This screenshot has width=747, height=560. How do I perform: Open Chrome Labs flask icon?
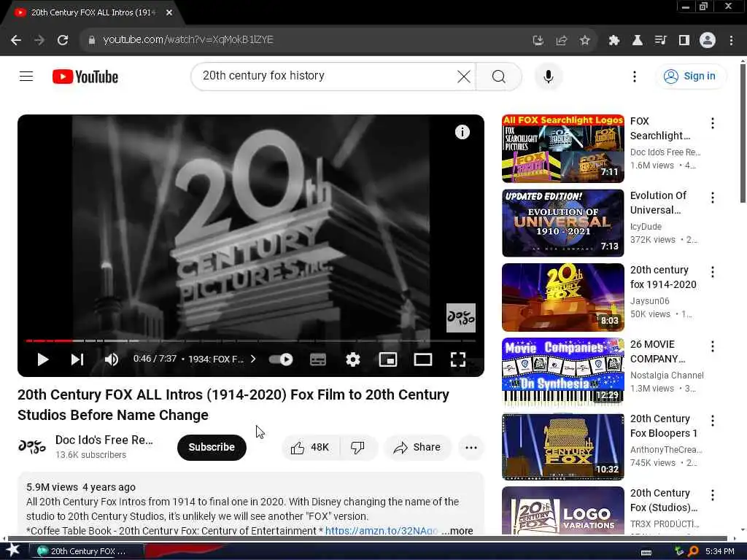(x=637, y=41)
